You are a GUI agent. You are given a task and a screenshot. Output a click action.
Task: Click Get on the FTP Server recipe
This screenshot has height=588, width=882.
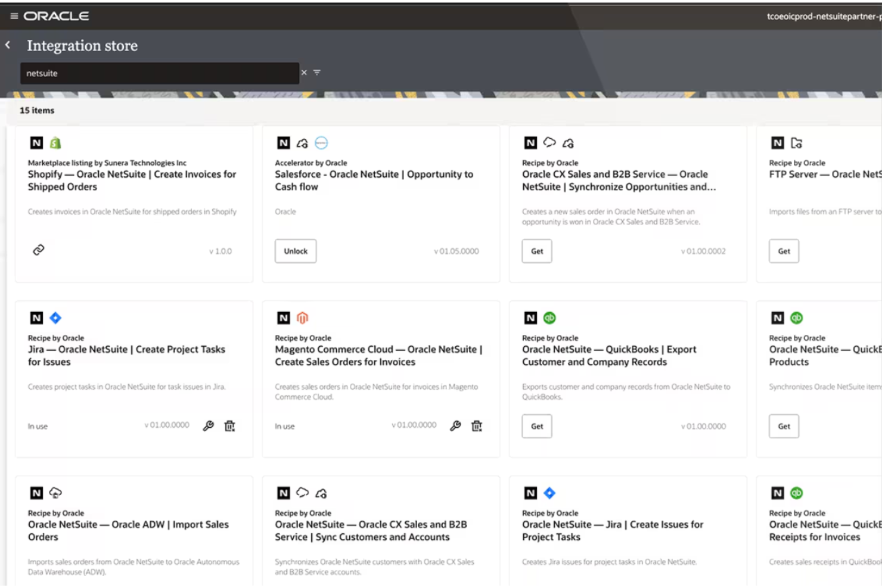click(783, 251)
